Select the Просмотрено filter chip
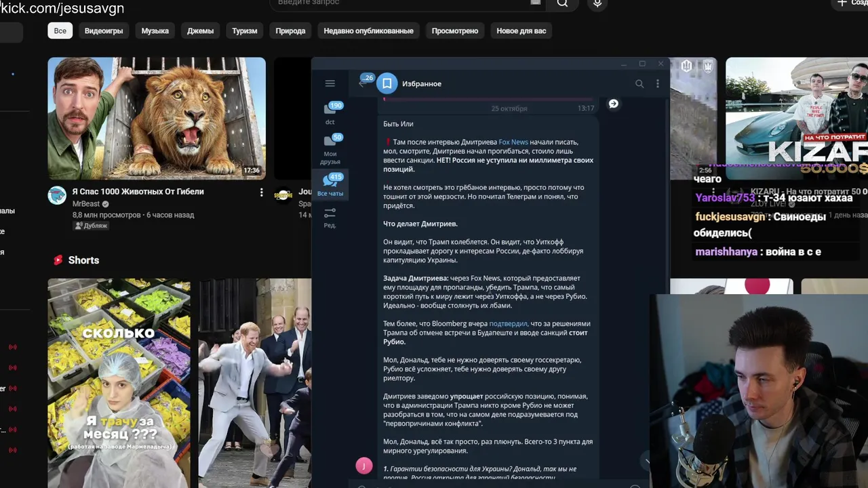 coord(455,30)
